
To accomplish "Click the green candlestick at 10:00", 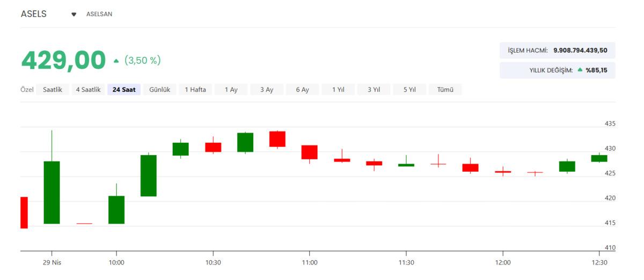I will click(x=116, y=209).
